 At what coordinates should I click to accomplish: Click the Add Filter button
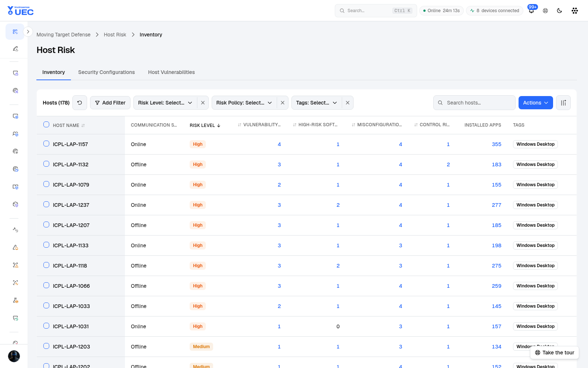[x=110, y=103]
